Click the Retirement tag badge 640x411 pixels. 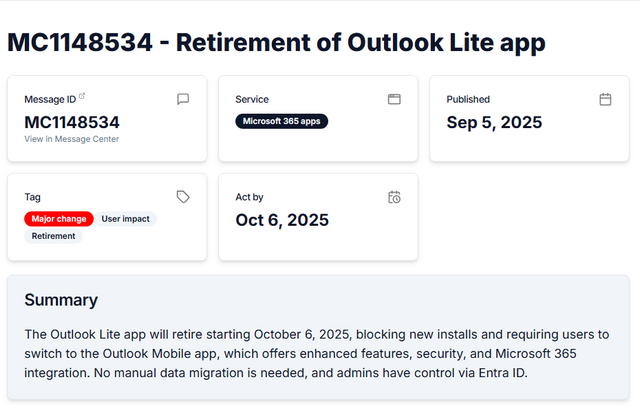(x=54, y=236)
